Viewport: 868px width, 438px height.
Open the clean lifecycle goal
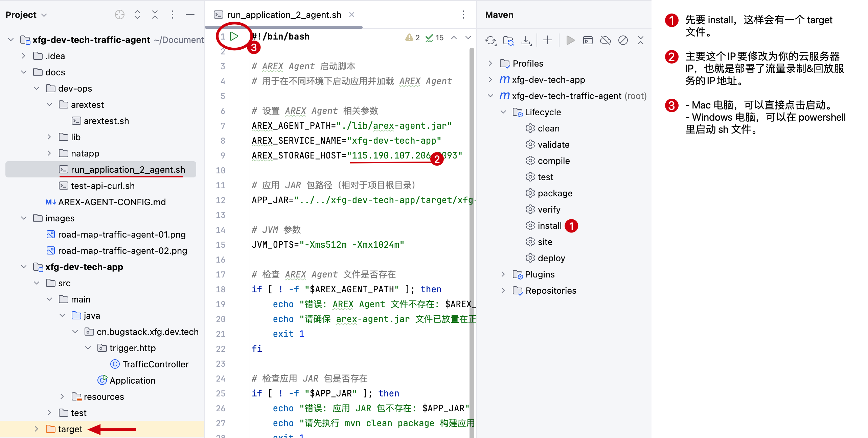coord(548,128)
